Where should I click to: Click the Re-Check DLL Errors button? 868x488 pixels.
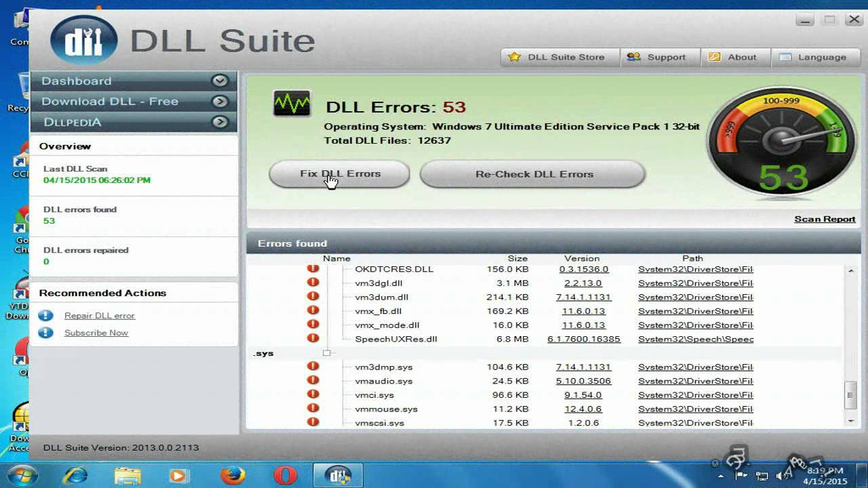click(532, 174)
